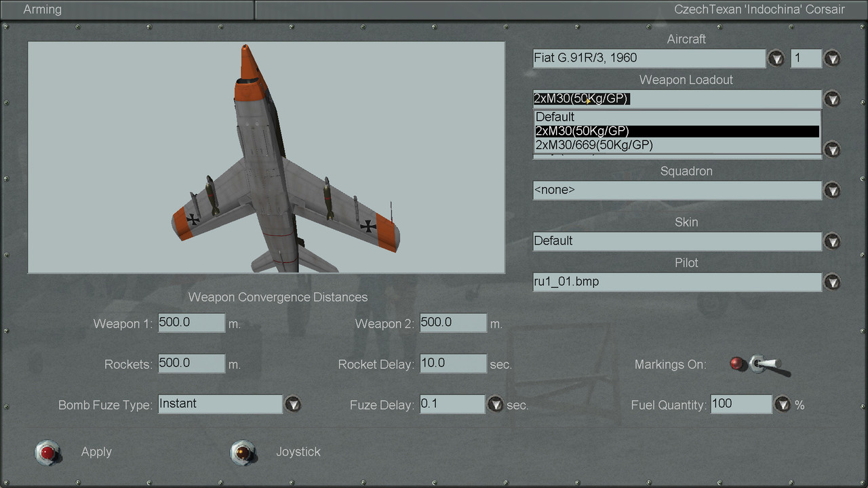868x488 pixels.
Task: Click the Weapon 1 convergence field
Action: 191,323
